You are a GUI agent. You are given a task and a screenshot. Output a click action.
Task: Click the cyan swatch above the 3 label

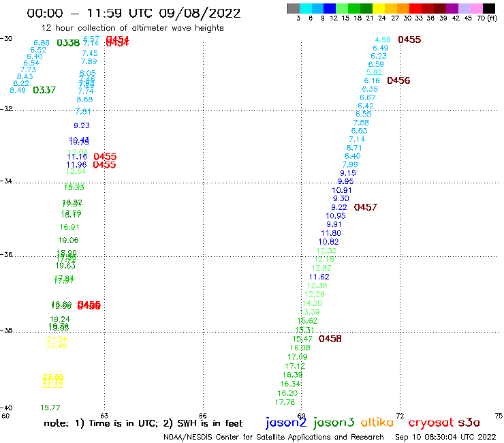(x=305, y=8)
